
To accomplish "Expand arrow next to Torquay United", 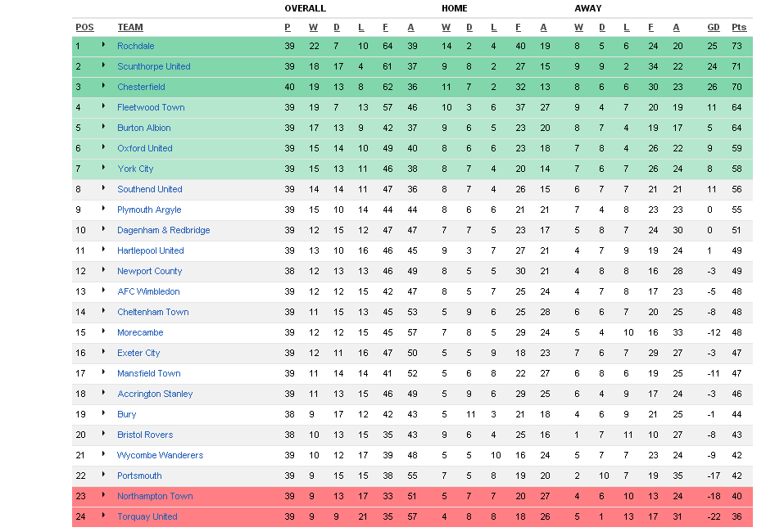I will coord(103,516).
